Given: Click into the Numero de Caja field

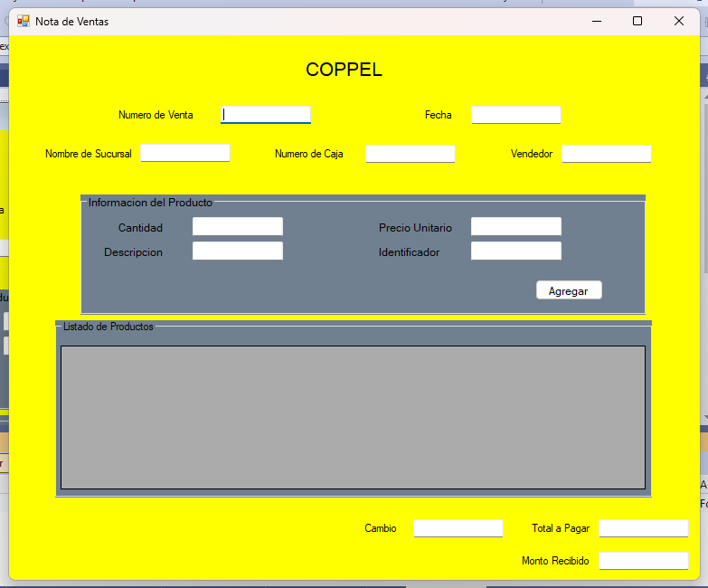Looking at the screenshot, I should (410, 154).
